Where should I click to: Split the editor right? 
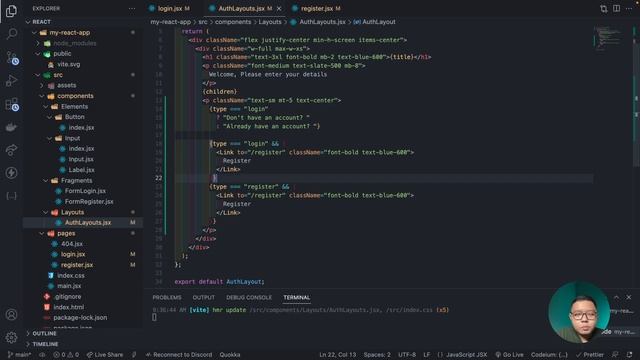(x=616, y=9)
